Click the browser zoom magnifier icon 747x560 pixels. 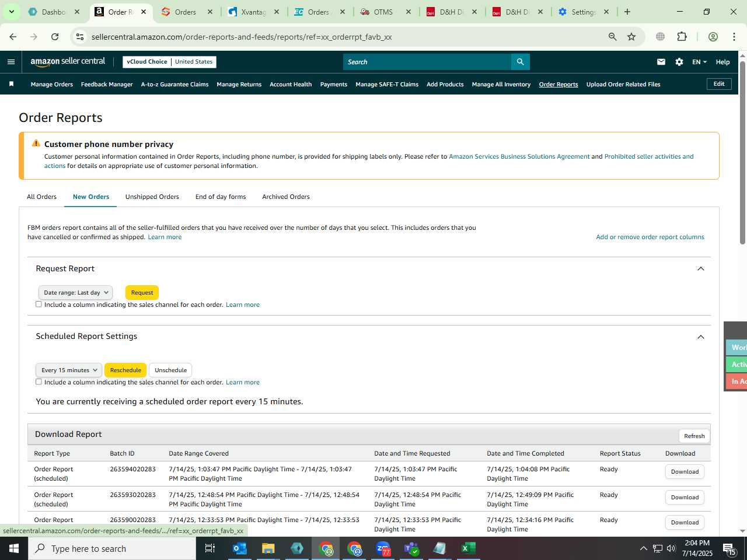[x=613, y=37]
